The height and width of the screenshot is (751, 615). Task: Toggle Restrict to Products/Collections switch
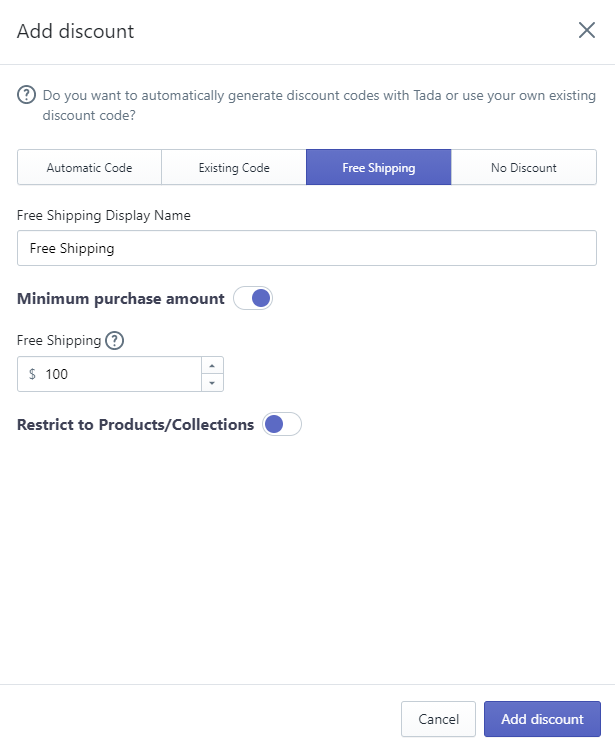(282, 424)
